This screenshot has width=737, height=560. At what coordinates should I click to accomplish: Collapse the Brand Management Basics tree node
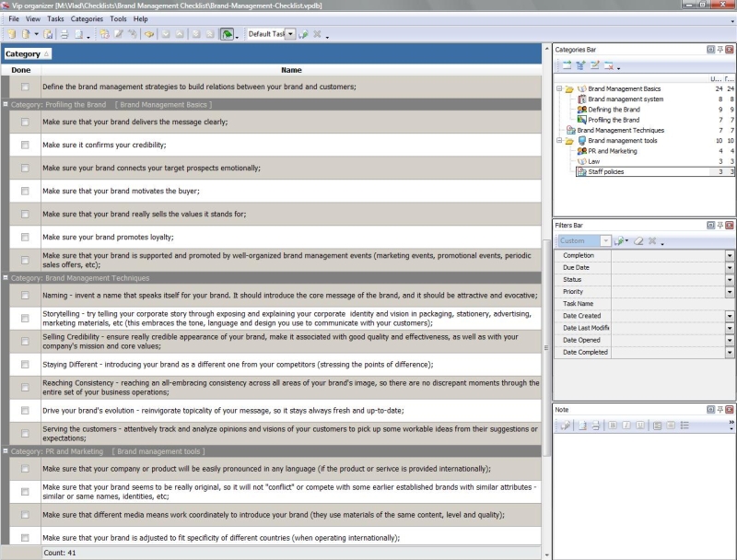coord(559,89)
